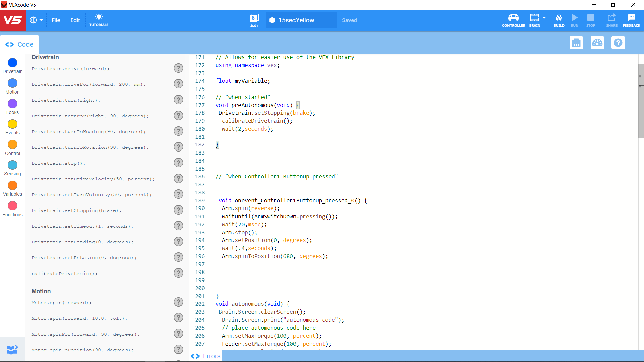Stop the program
644x362 pixels.
[591, 20]
